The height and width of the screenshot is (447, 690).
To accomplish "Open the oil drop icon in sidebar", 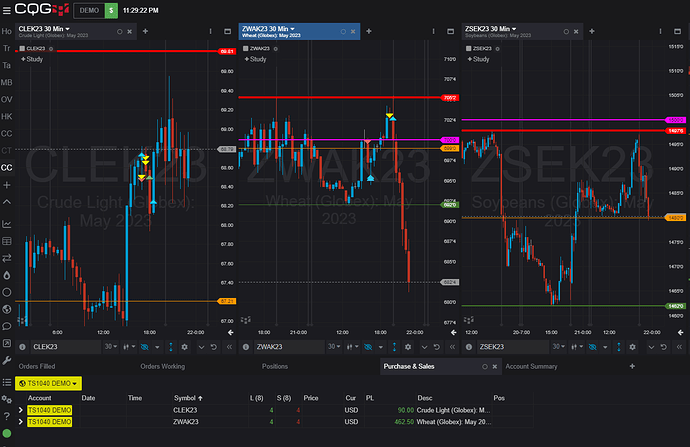I will (x=7, y=275).
